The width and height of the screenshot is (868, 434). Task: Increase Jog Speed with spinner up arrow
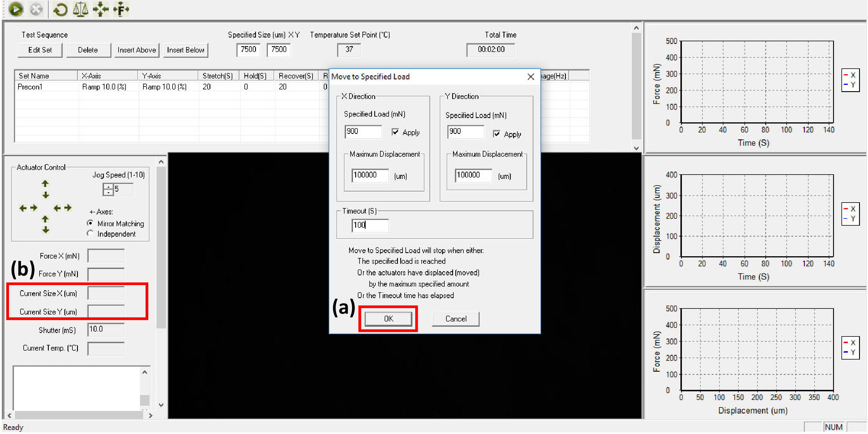pos(108,187)
